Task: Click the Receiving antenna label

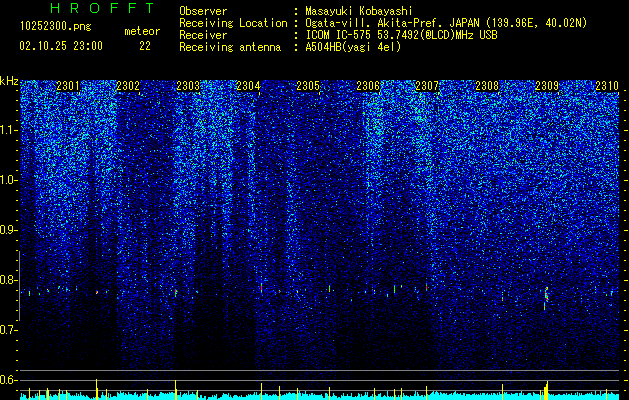Action: (230, 47)
